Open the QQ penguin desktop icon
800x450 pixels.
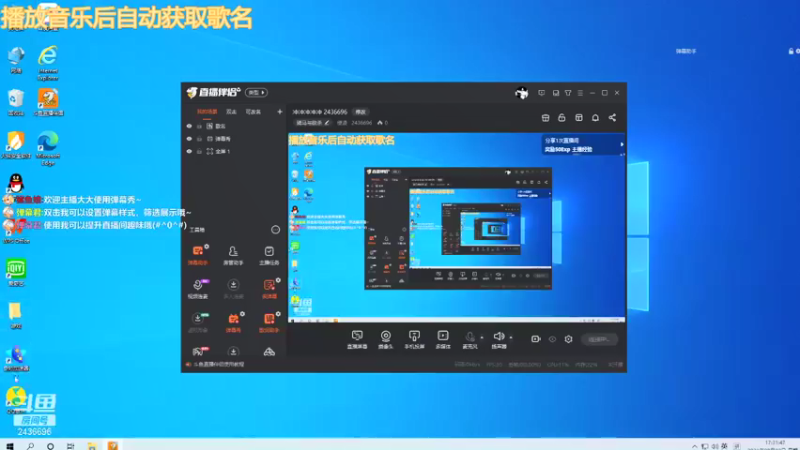(16, 182)
